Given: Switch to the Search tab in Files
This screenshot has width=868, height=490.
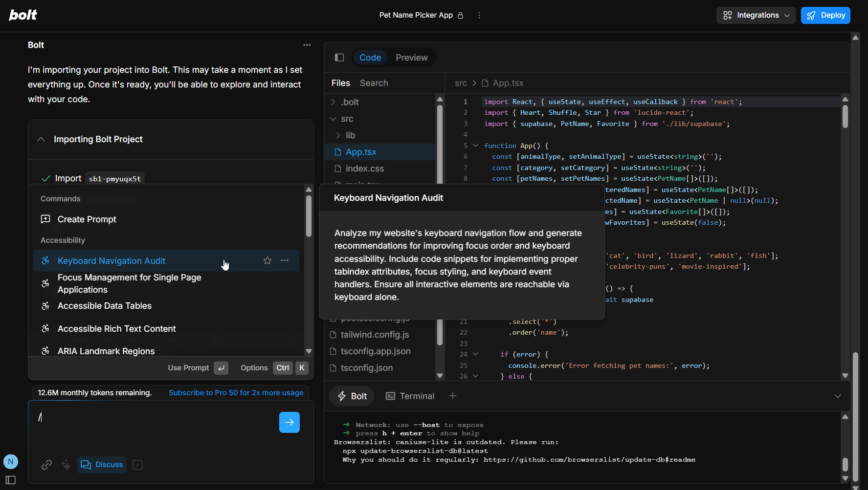Looking at the screenshot, I should point(374,83).
